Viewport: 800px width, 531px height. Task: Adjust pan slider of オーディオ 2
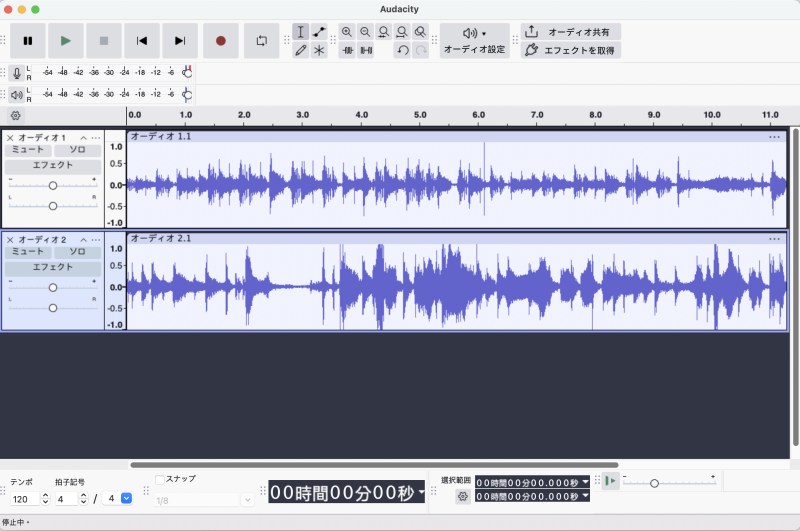53,308
